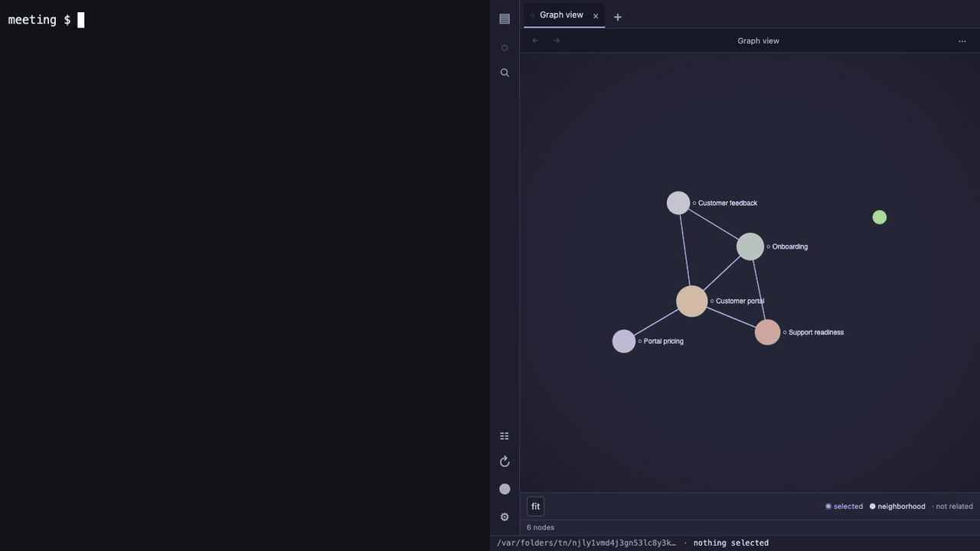Click the /var/folders path in status bar
This screenshot has width=980, height=551.
(586, 543)
